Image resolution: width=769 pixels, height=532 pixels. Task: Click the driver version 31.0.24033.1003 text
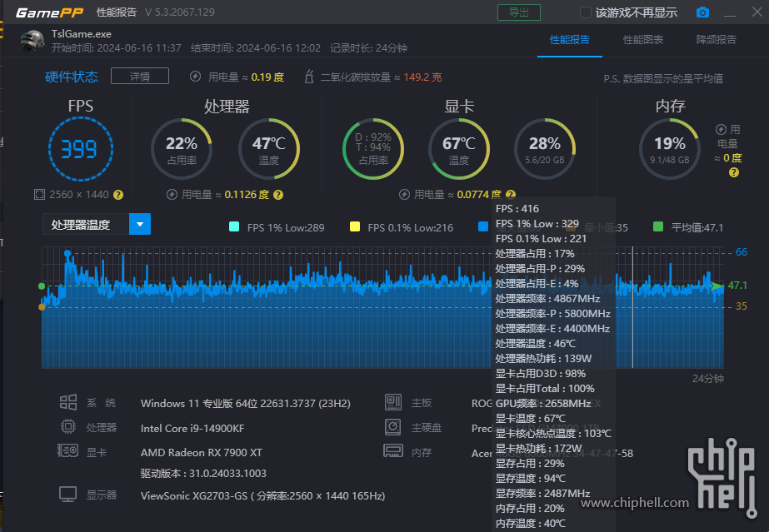tap(203, 473)
